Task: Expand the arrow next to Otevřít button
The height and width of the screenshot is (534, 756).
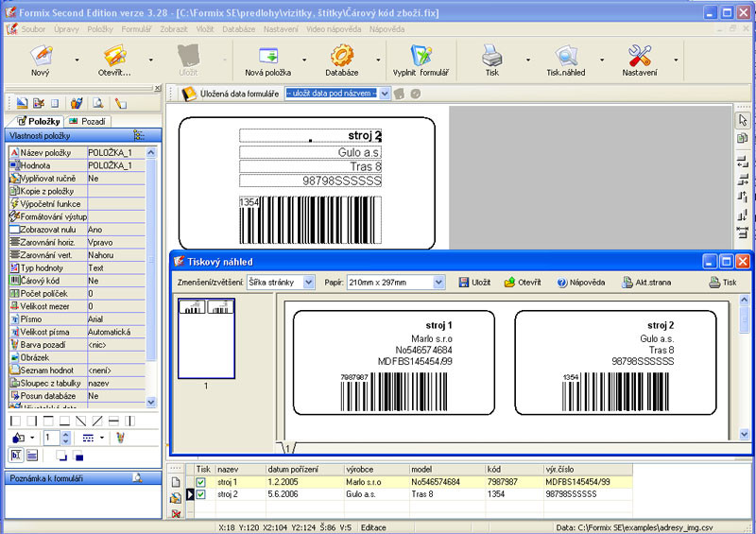Action: pos(151,60)
